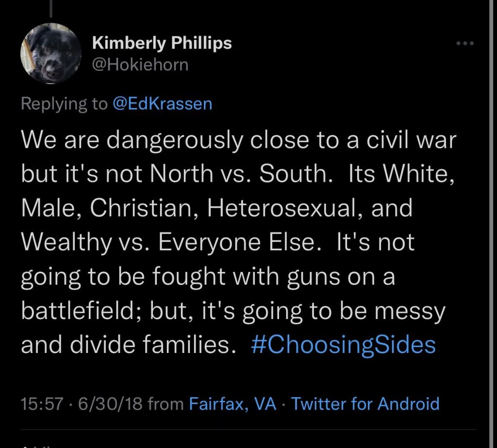Click the thread connector line above the avatar
The height and width of the screenshot is (448, 497).
[50, 9]
